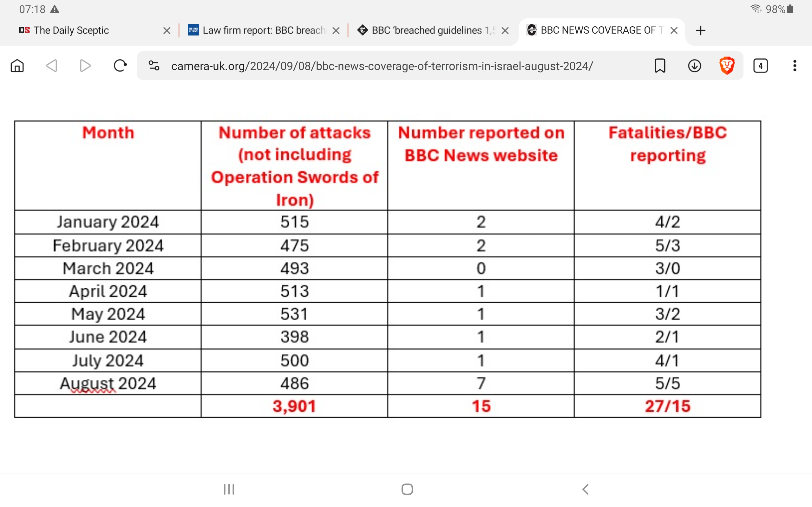
Task: Tap the camera-uk.org URL address field
Action: [382, 66]
